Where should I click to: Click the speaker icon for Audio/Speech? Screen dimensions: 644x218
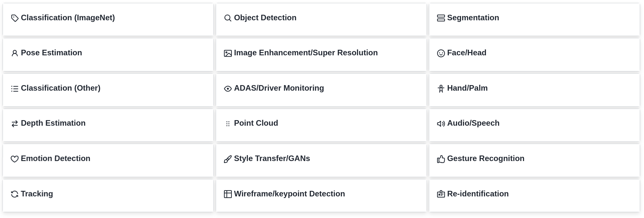tap(441, 124)
